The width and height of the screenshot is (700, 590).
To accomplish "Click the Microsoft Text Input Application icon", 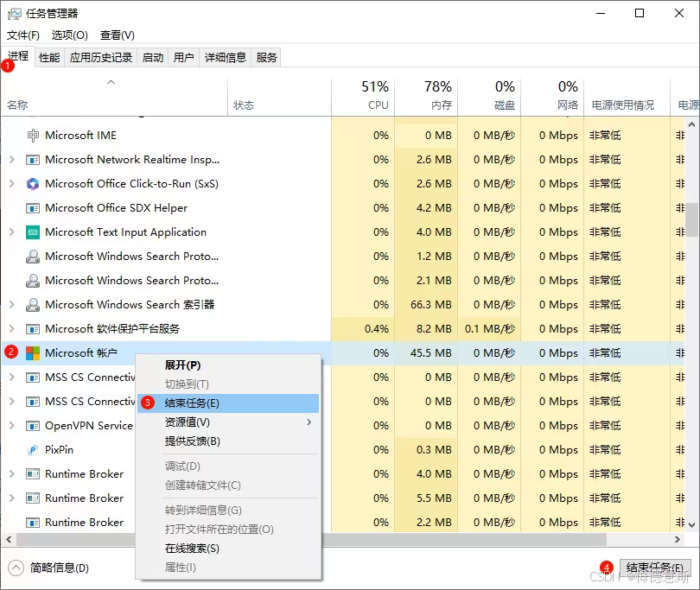I will pos(33,232).
